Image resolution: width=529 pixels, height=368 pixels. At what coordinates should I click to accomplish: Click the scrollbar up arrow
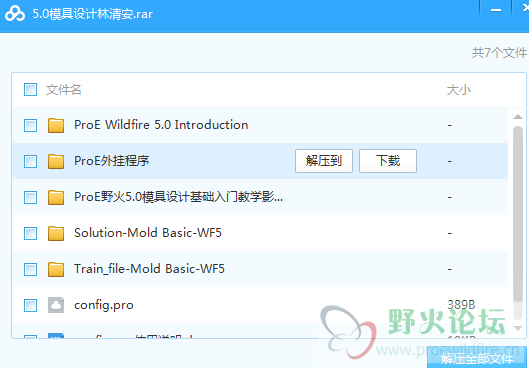point(518,117)
